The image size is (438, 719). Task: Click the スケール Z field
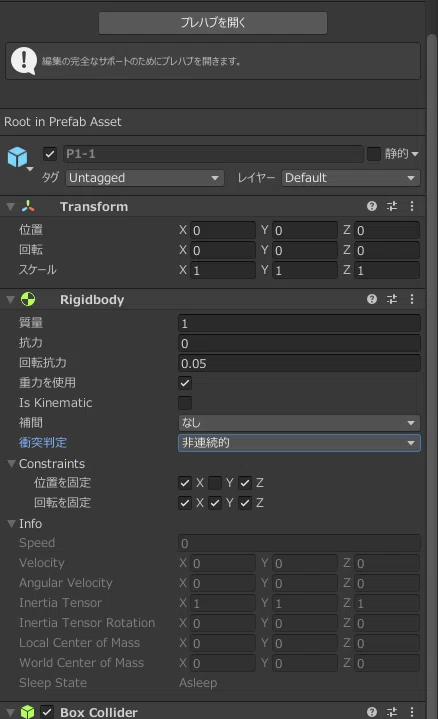tap(387, 270)
